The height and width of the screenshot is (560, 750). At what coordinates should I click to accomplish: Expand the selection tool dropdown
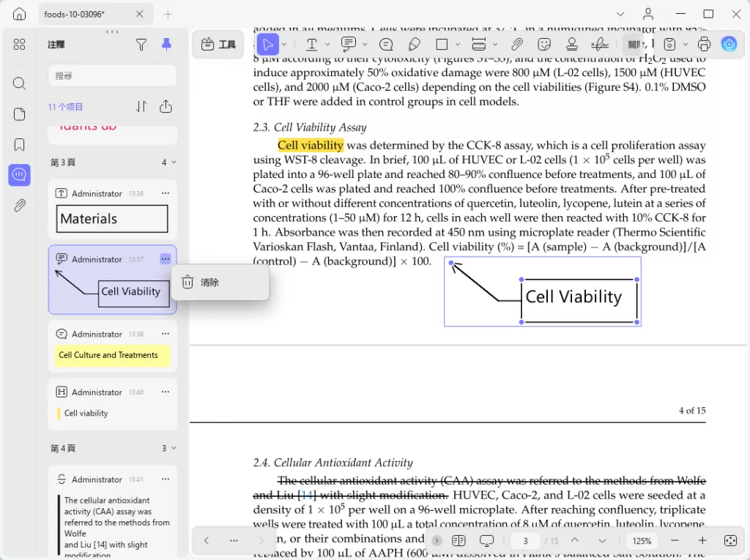click(x=284, y=45)
